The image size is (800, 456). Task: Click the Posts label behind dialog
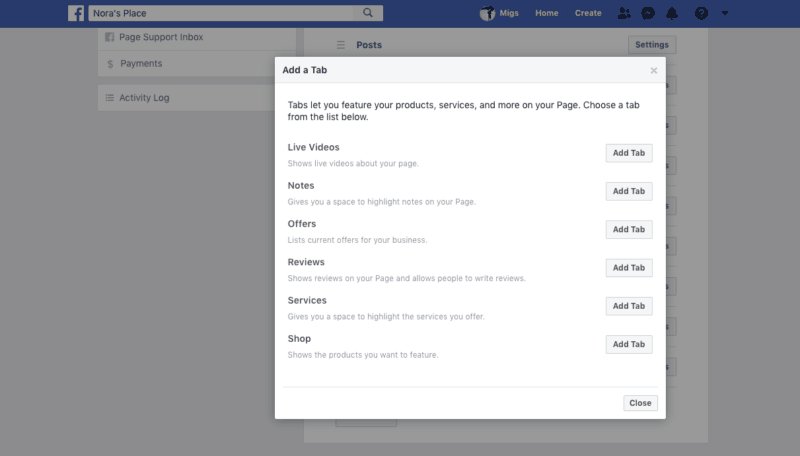(x=369, y=45)
